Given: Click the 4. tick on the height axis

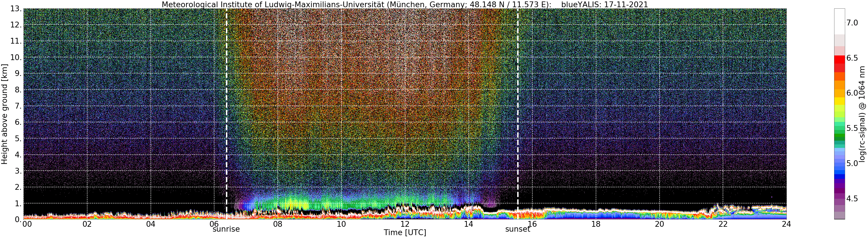Looking at the screenshot, I should click(18, 155).
